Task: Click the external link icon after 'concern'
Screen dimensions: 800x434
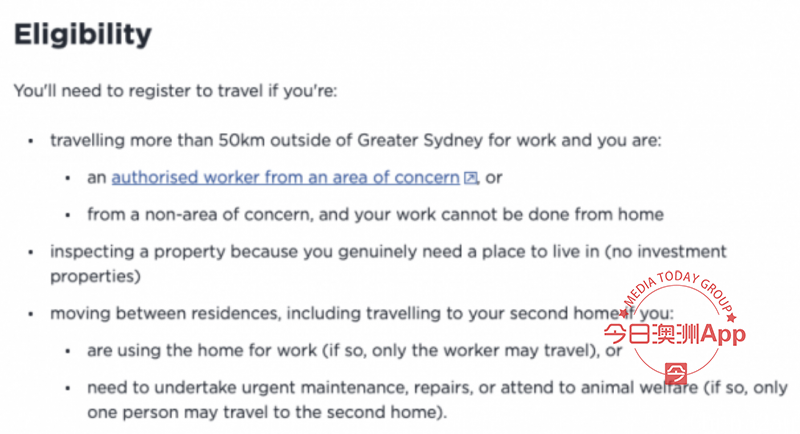Action: click(470, 177)
